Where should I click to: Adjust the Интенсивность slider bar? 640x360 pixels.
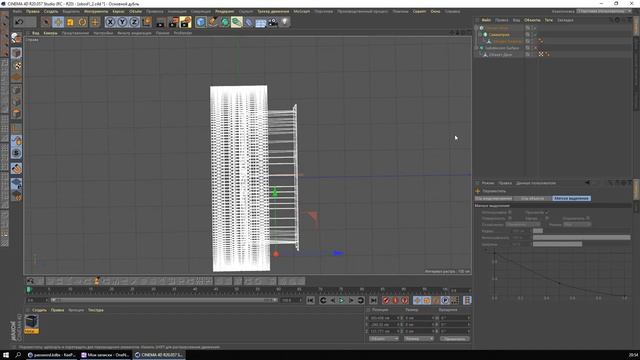click(x=582, y=238)
